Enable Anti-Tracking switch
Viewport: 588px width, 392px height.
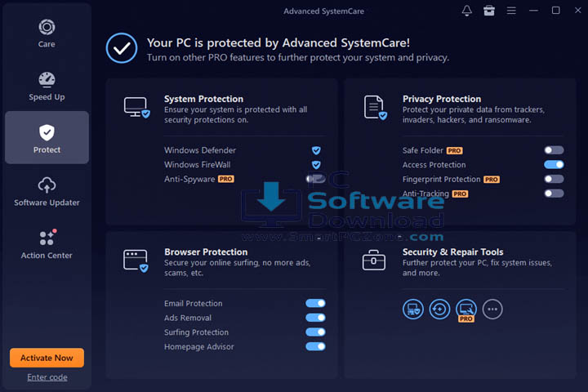(554, 194)
